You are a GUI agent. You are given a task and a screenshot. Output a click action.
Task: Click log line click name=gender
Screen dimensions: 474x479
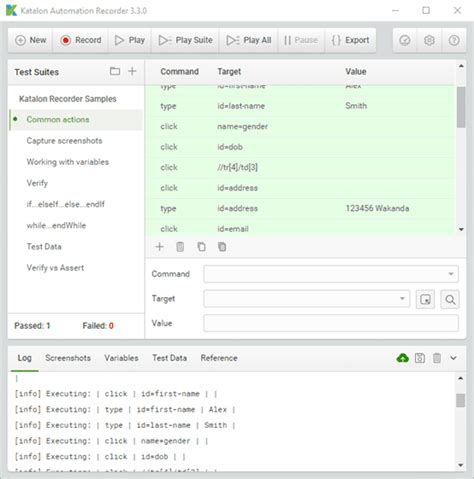pyautogui.click(x=112, y=441)
